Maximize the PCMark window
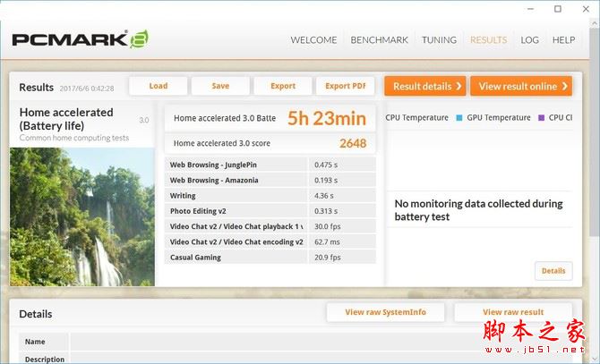 (558, 9)
